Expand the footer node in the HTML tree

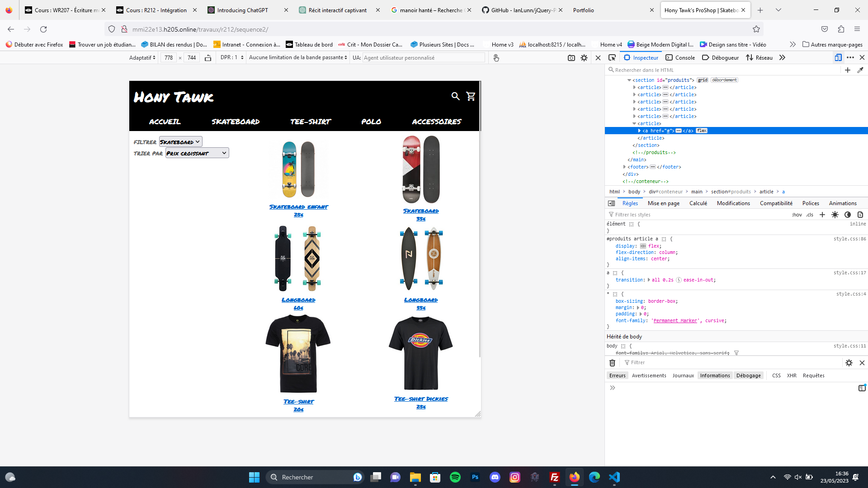point(624,167)
